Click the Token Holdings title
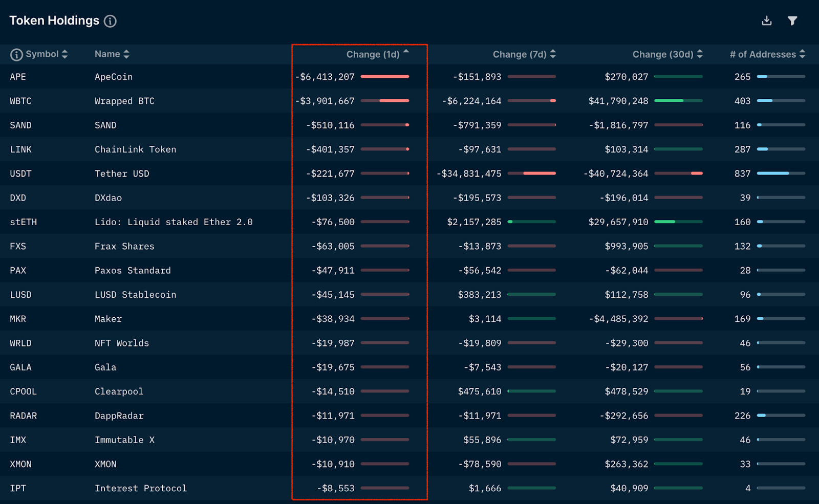Image resolution: width=819 pixels, height=504 pixels. tap(54, 20)
